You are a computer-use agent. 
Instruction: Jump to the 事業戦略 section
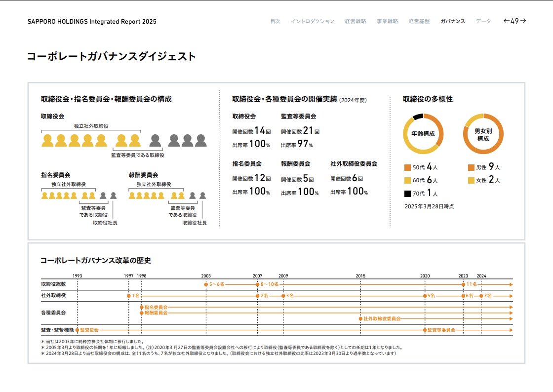[x=387, y=22]
